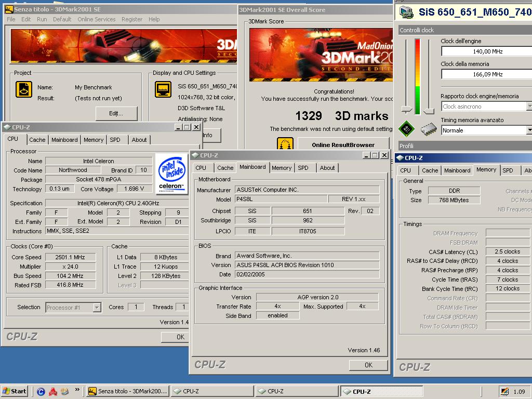Click the 3DMark2001 SE title bar icon
Screen dimensions: 532x399
pos(9,9)
